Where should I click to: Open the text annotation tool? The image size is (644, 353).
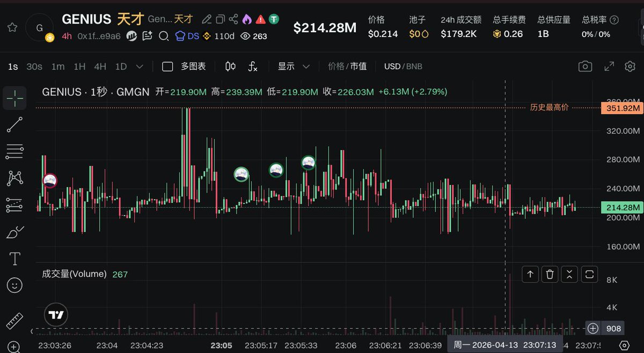click(x=14, y=259)
